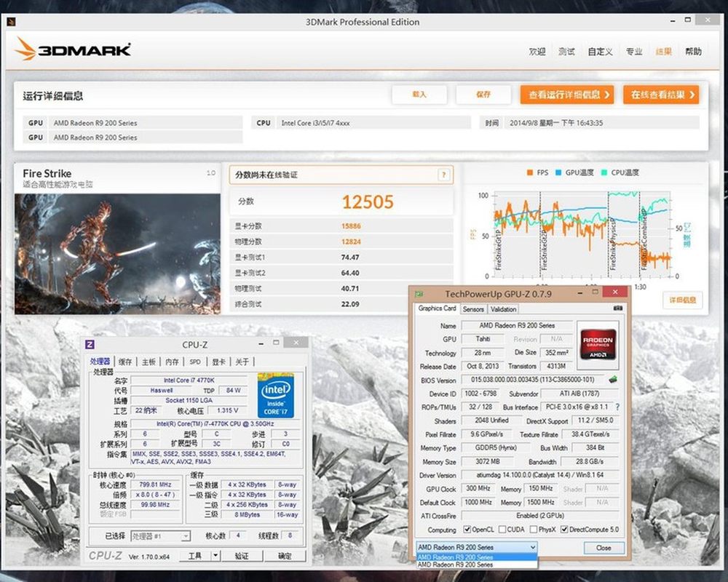Click the 3DMark logo in the header
728x582 pixels.
click(x=73, y=49)
